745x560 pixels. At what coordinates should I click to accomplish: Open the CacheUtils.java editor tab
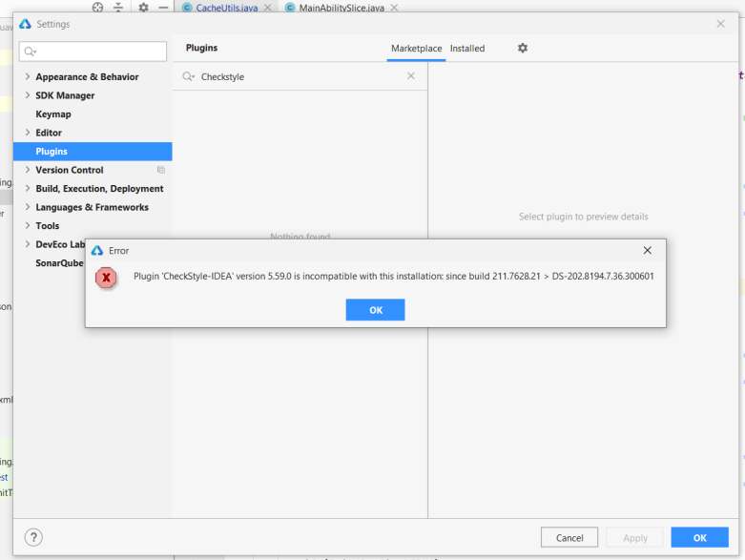(227, 8)
